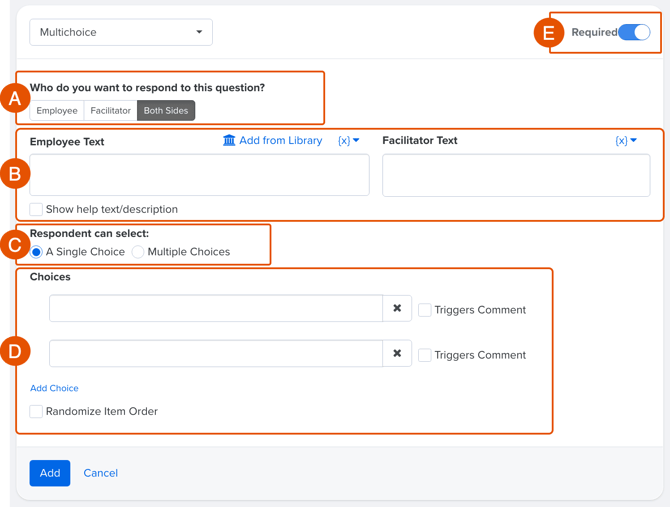The image size is (670, 507).
Task: Check Randomize Item Order
Action: coord(36,411)
